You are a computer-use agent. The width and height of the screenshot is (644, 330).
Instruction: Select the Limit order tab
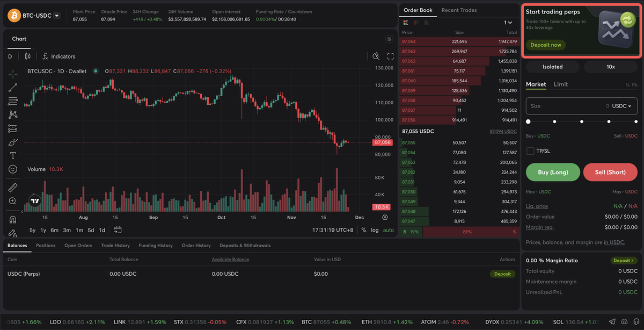coord(561,84)
